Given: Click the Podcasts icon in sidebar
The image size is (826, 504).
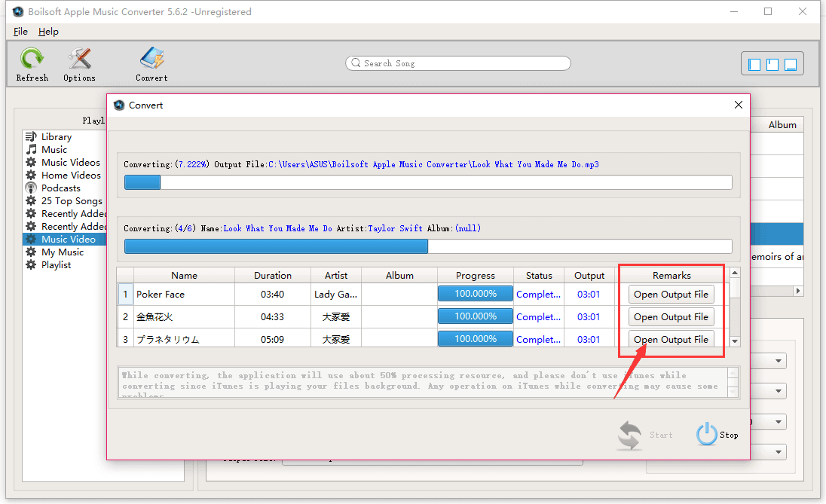Looking at the screenshot, I should [x=31, y=188].
